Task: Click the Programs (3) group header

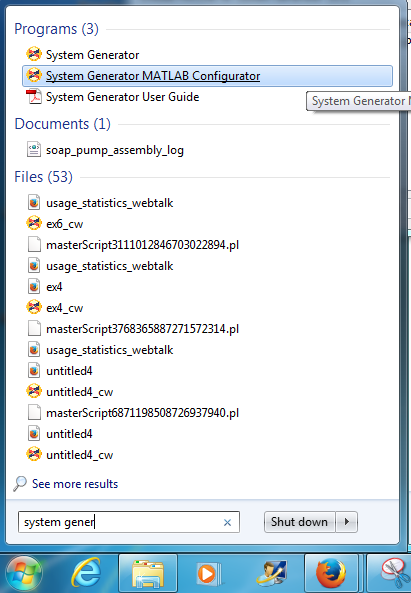Action: click(56, 29)
